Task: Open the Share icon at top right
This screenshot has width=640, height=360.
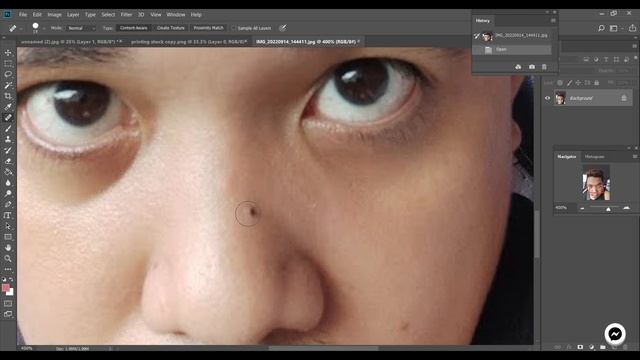Action: (632, 28)
